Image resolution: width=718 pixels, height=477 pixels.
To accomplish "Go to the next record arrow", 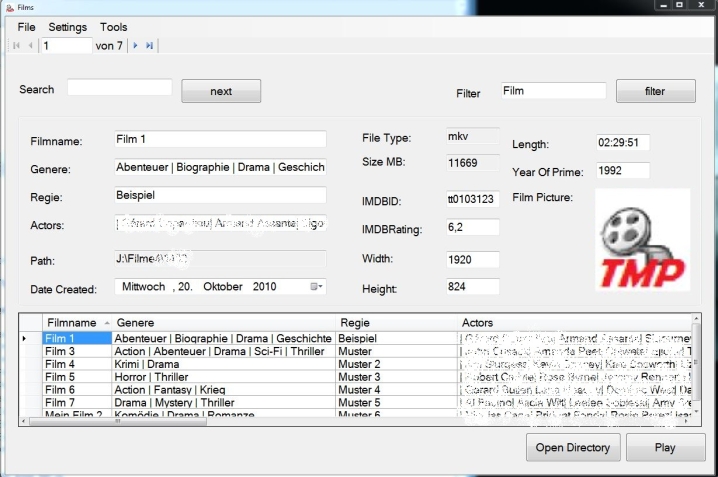I will [x=135, y=46].
